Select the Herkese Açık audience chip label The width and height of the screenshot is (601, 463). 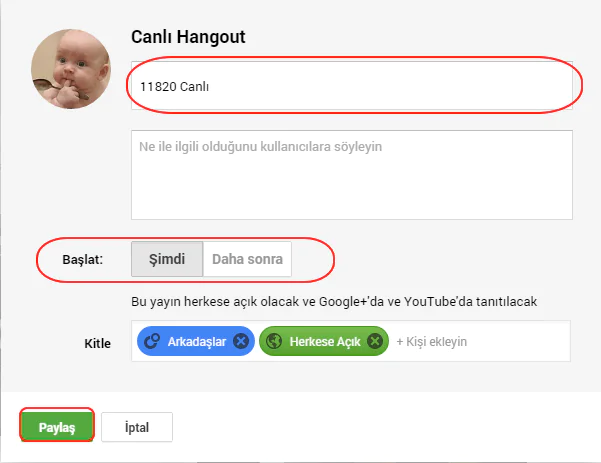(x=325, y=342)
